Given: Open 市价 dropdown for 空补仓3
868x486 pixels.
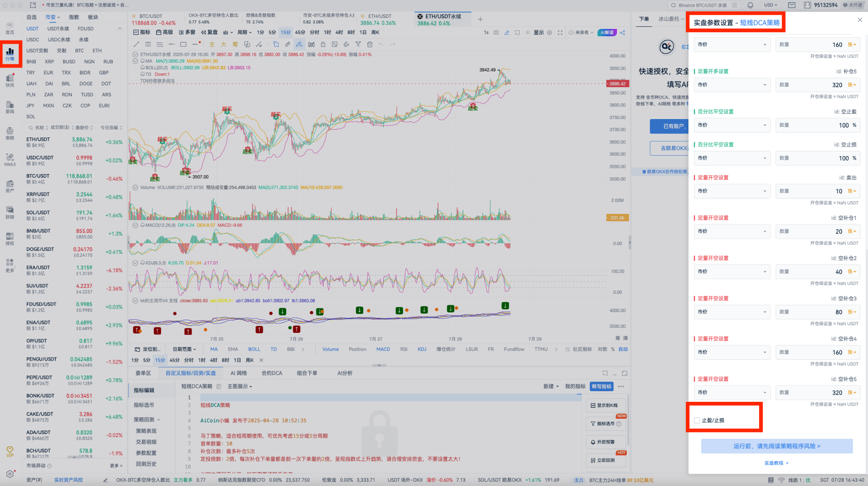Looking at the screenshot, I should [x=732, y=312].
